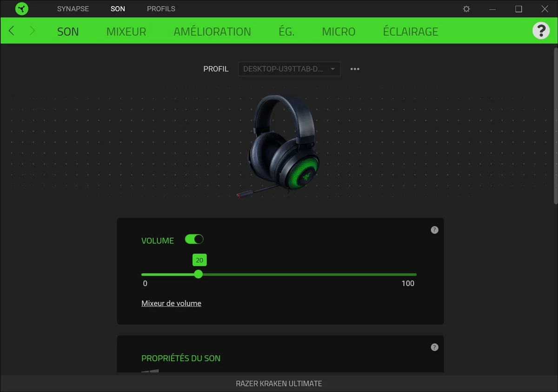Open the help question mark button
Screen dimensions: 558x392
click(x=541, y=31)
